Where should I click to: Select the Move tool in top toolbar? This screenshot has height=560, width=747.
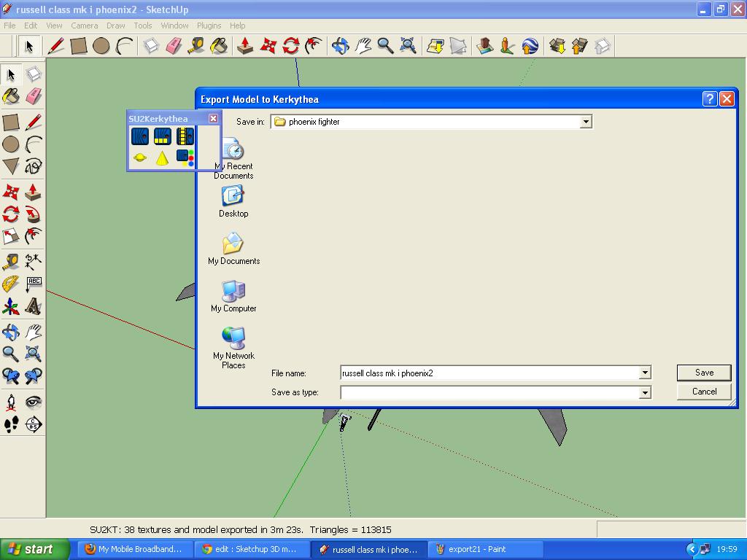pyautogui.click(x=268, y=46)
